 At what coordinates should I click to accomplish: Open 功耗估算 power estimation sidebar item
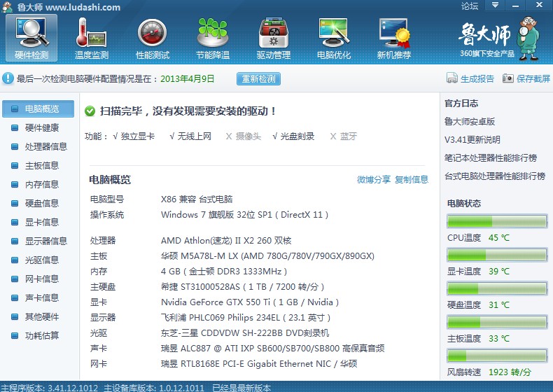[x=41, y=335]
